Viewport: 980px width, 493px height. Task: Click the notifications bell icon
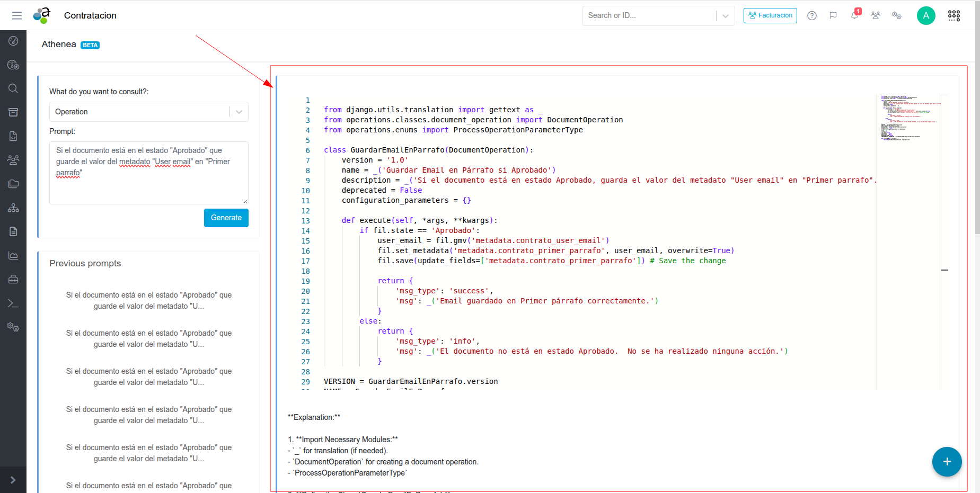click(x=854, y=15)
